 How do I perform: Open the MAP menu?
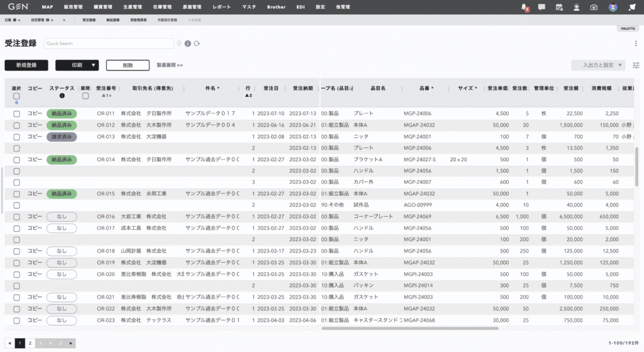[x=47, y=7]
